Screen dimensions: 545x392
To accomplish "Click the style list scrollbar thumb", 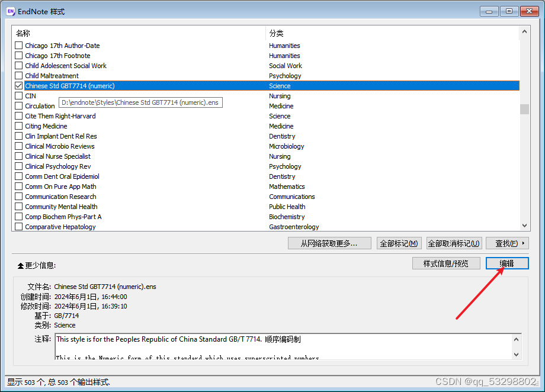I will pos(524,109).
